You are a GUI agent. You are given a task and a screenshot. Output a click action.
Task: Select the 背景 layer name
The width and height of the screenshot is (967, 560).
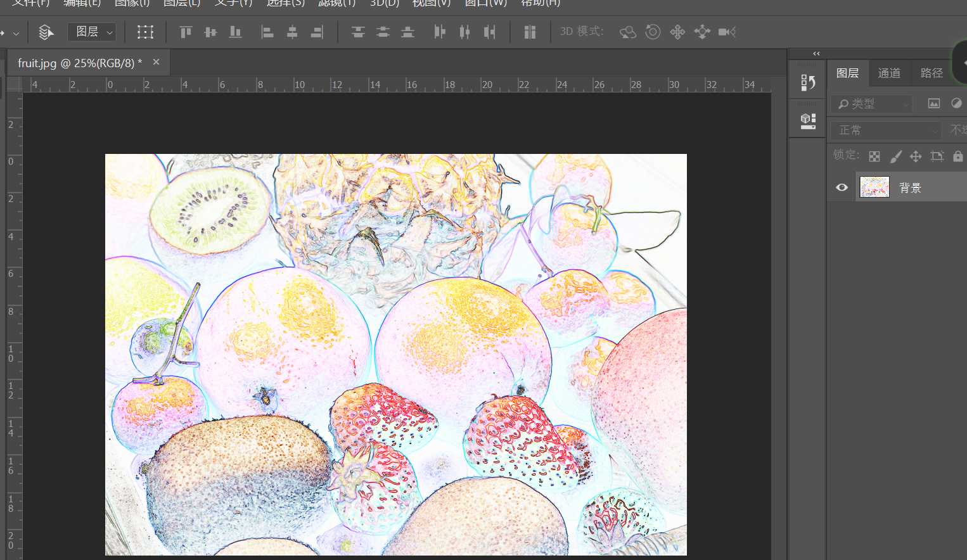(x=911, y=188)
